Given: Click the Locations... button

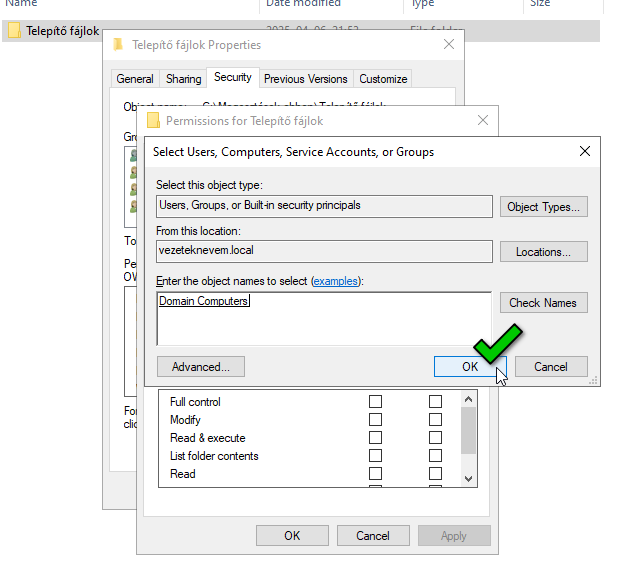Looking at the screenshot, I should [x=544, y=252].
